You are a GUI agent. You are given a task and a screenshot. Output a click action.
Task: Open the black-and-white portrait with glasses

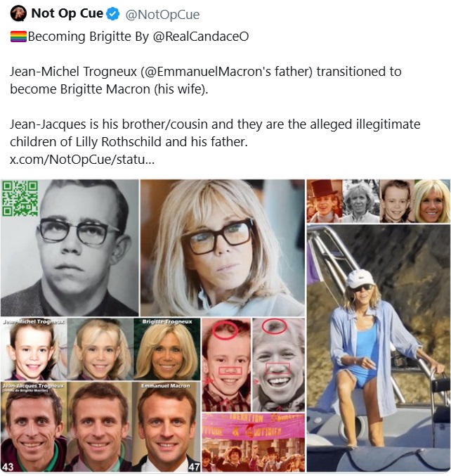click(x=70, y=247)
